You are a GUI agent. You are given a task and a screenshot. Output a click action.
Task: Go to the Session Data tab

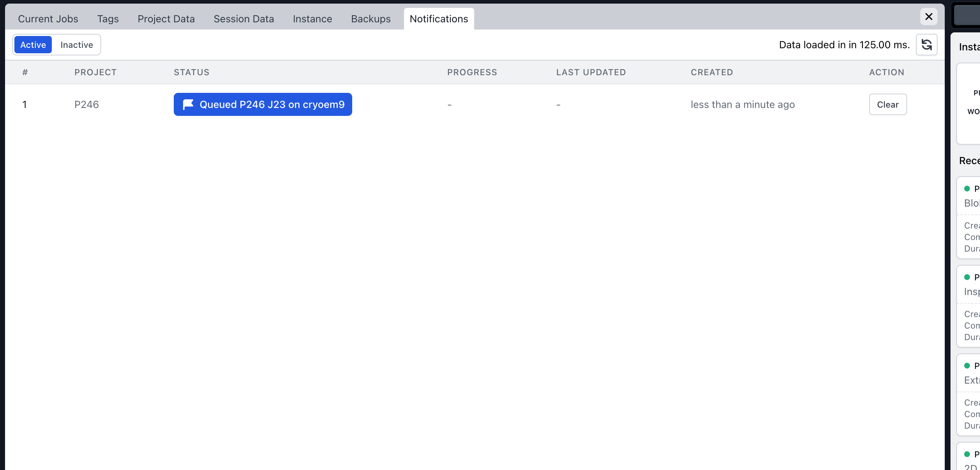[244, 19]
